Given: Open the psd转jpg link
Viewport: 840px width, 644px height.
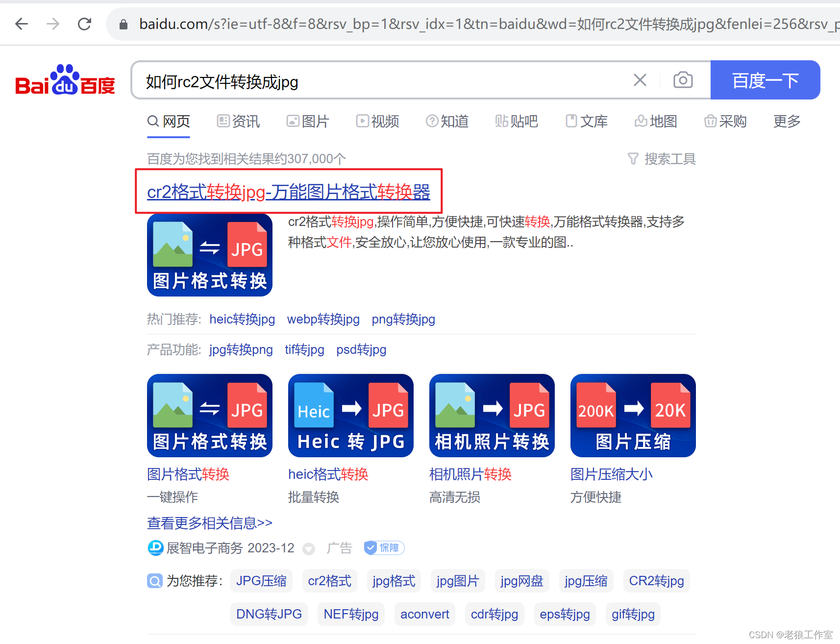Looking at the screenshot, I should click(x=362, y=350).
